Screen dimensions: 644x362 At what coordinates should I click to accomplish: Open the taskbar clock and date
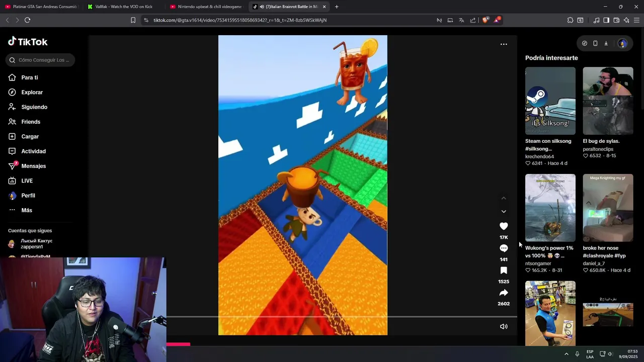[628, 354]
